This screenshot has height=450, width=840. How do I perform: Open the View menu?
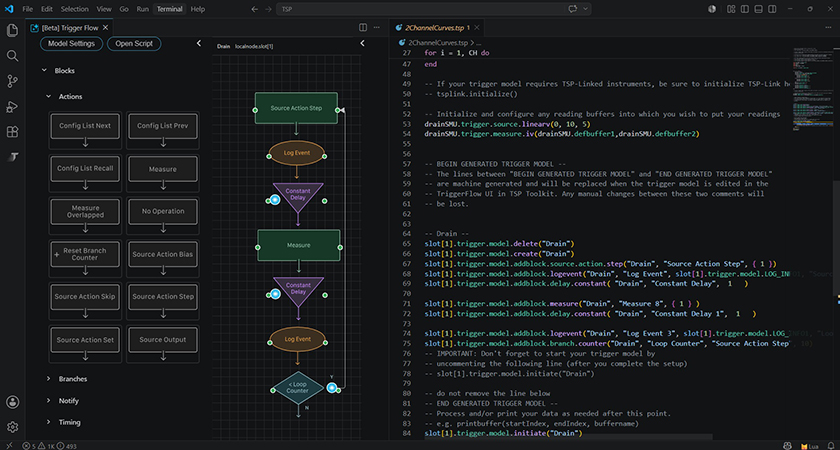click(104, 9)
